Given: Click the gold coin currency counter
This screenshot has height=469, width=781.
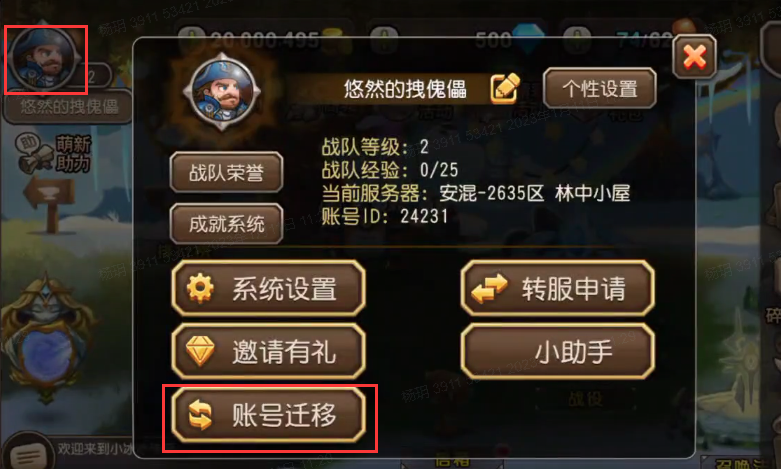Looking at the screenshot, I should [x=264, y=39].
